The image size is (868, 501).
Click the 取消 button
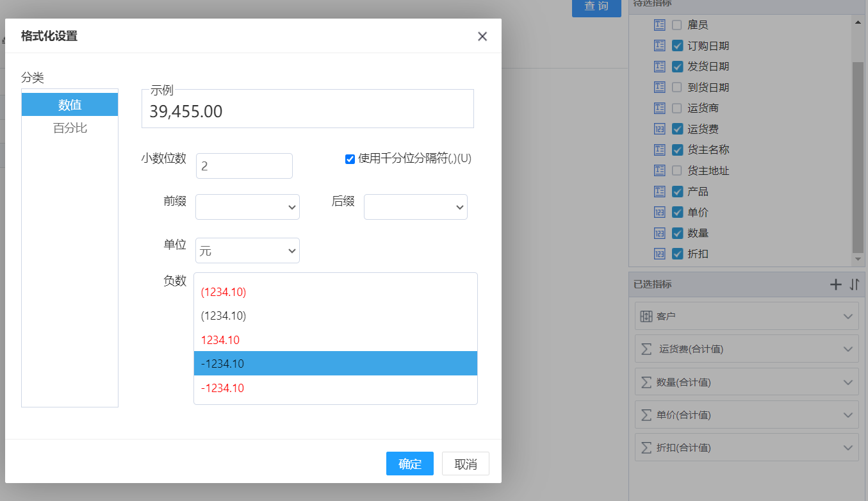(465, 464)
